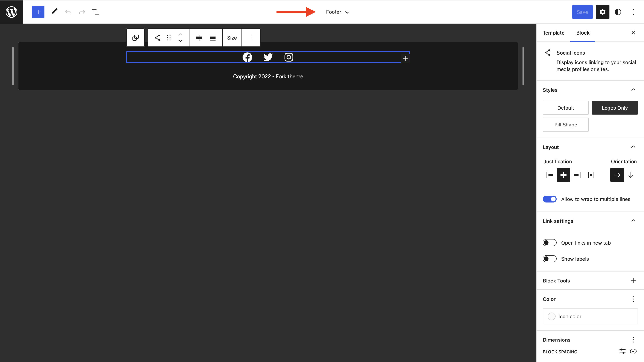Open the block inserter plus button
The image size is (644, 362).
[38, 12]
